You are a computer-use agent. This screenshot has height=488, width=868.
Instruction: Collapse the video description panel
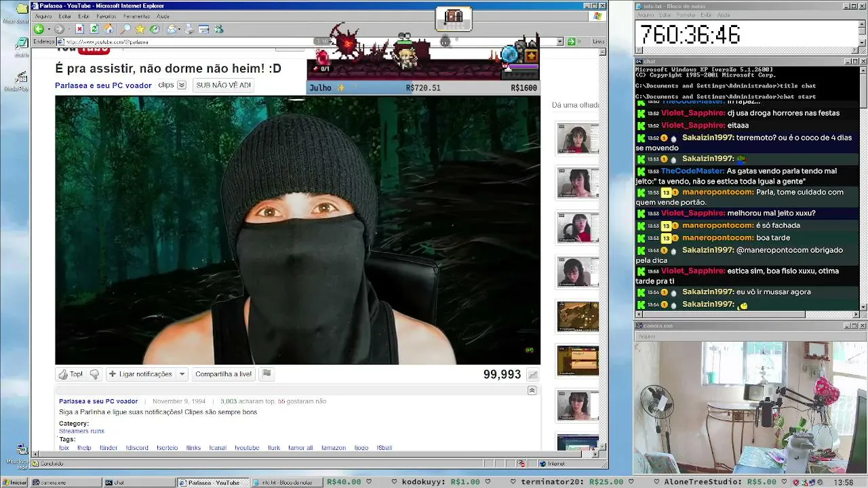532,390
